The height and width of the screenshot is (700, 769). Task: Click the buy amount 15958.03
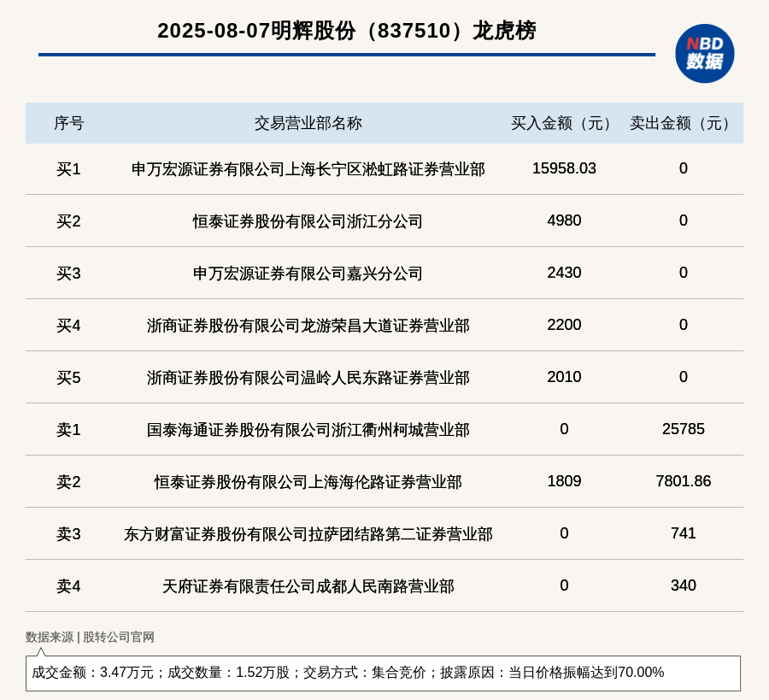564,168
